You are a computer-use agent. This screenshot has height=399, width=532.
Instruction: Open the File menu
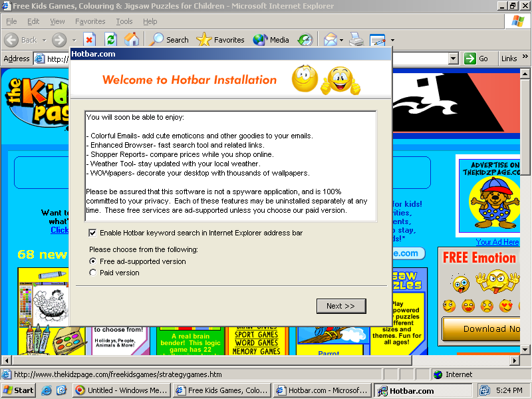tap(11, 21)
